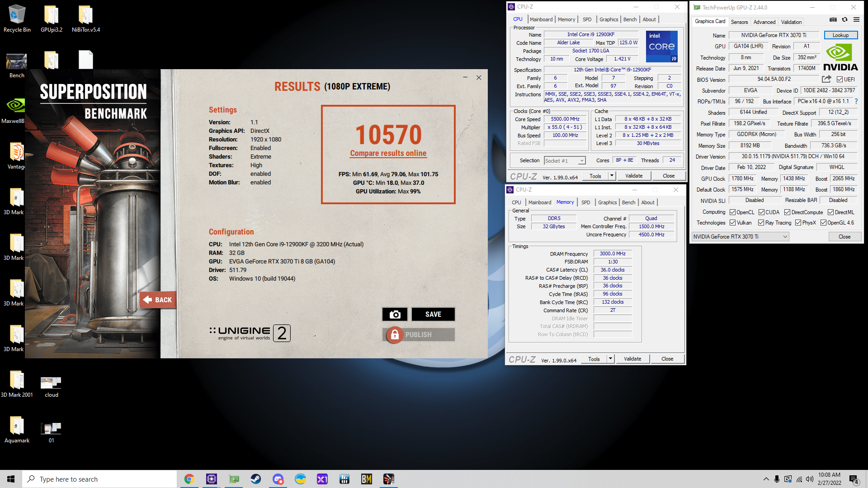Click the Close button in GPU-Z
868x488 pixels.
[844, 237]
